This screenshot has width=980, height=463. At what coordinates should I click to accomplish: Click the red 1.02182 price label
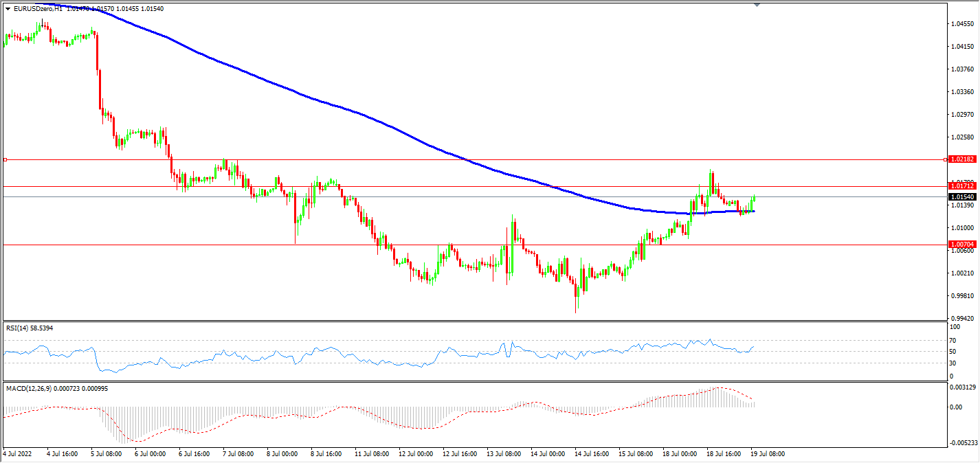pyautogui.click(x=961, y=159)
